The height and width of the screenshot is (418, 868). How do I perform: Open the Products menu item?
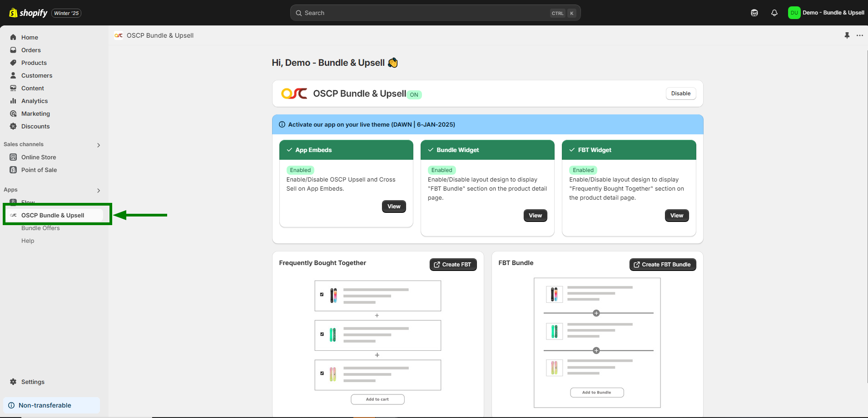(x=34, y=63)
